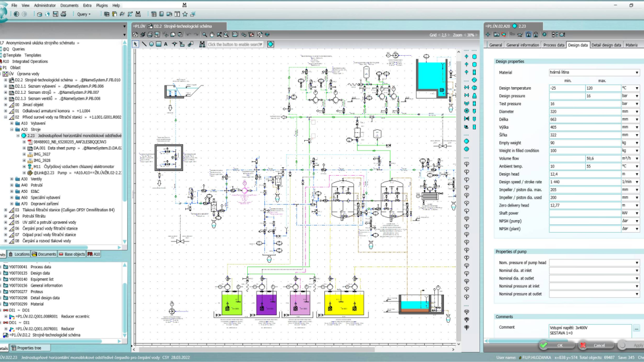Select the line drawing tool

click(144, 44)
